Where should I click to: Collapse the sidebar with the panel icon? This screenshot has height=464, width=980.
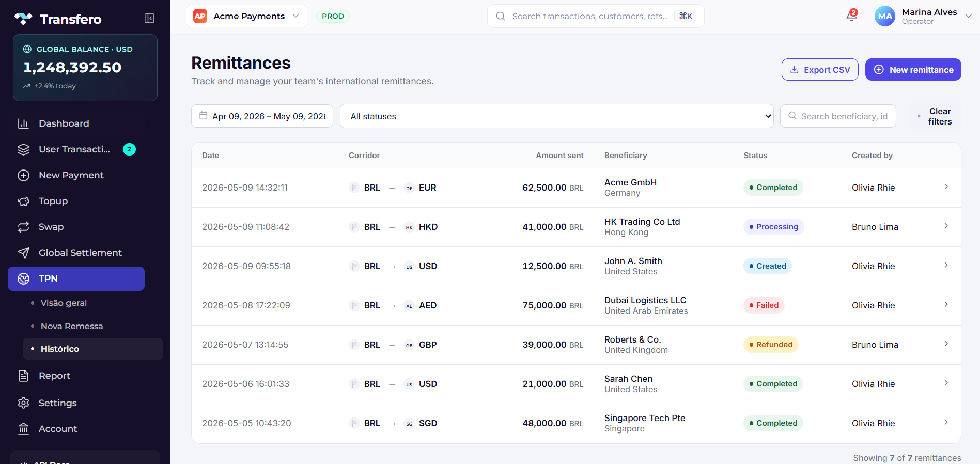pyautogui.click(x=149, y=19)
